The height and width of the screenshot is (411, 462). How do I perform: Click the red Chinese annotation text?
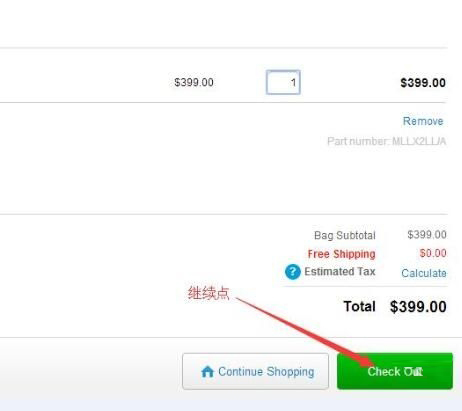point(209,293)
